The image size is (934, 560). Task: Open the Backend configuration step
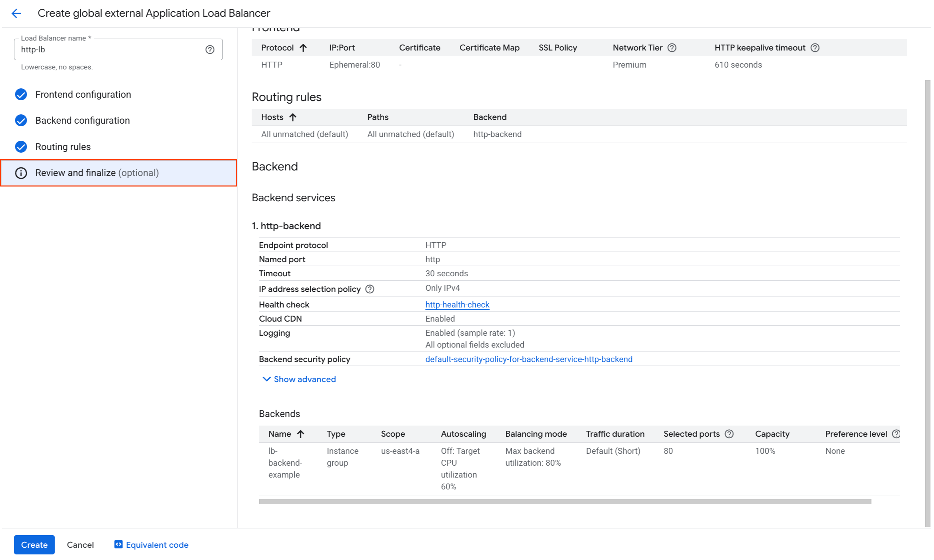point(83,120)
